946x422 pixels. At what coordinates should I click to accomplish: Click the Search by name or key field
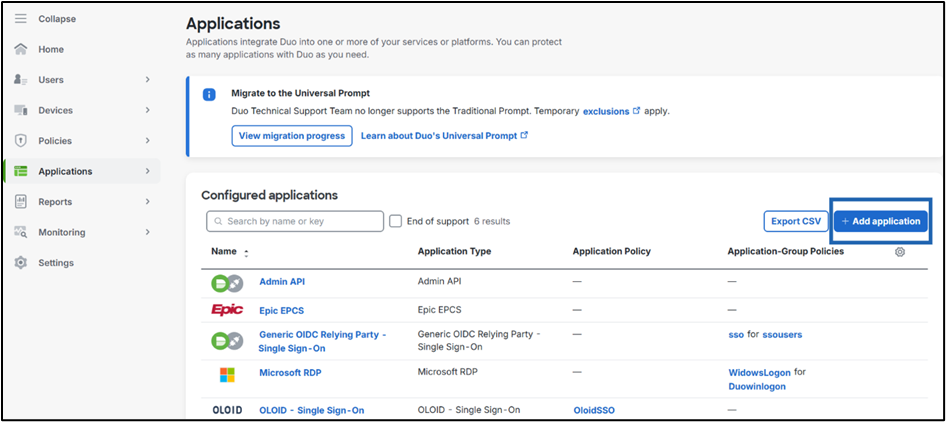pos(295,222)
